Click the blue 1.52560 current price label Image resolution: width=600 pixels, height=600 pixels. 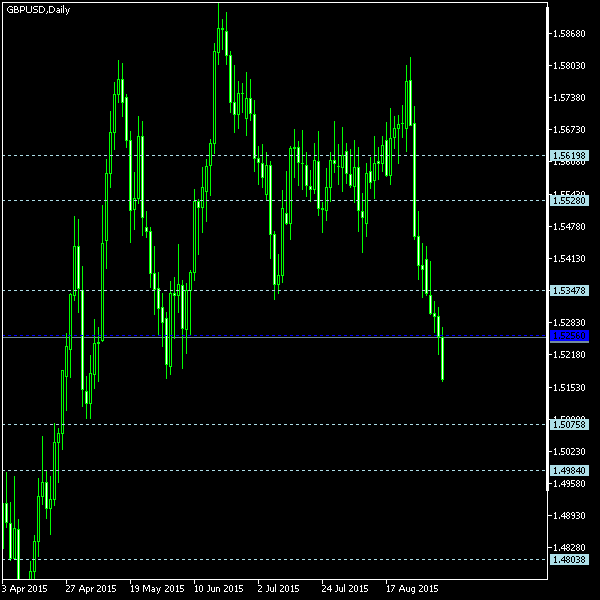pyautogui.click(x=569, y=336)
